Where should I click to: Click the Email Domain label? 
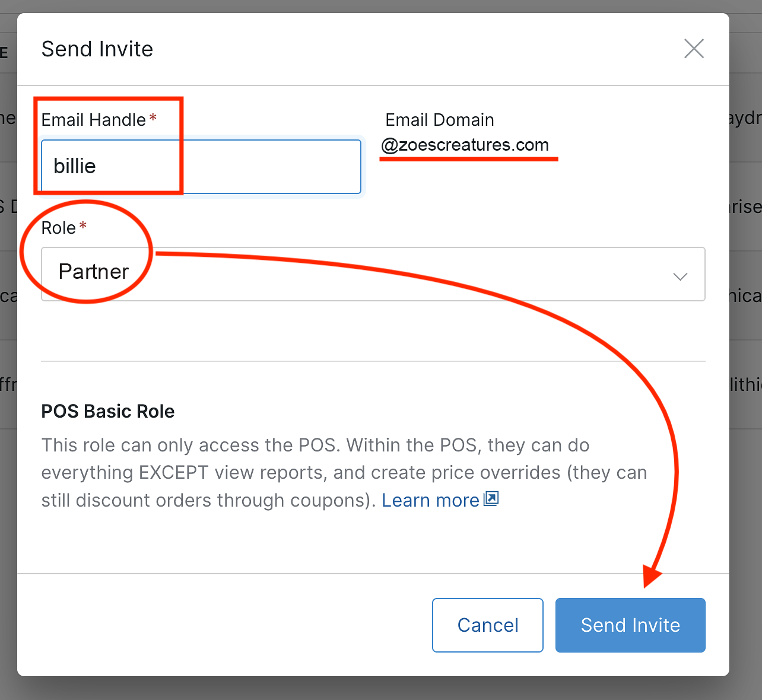click(439, 120)
